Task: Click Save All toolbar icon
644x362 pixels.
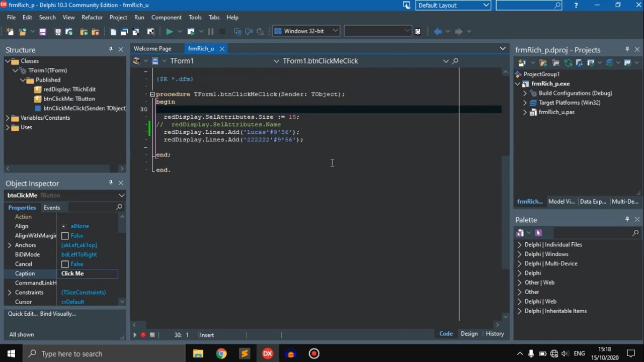Action: pos(57,31)
